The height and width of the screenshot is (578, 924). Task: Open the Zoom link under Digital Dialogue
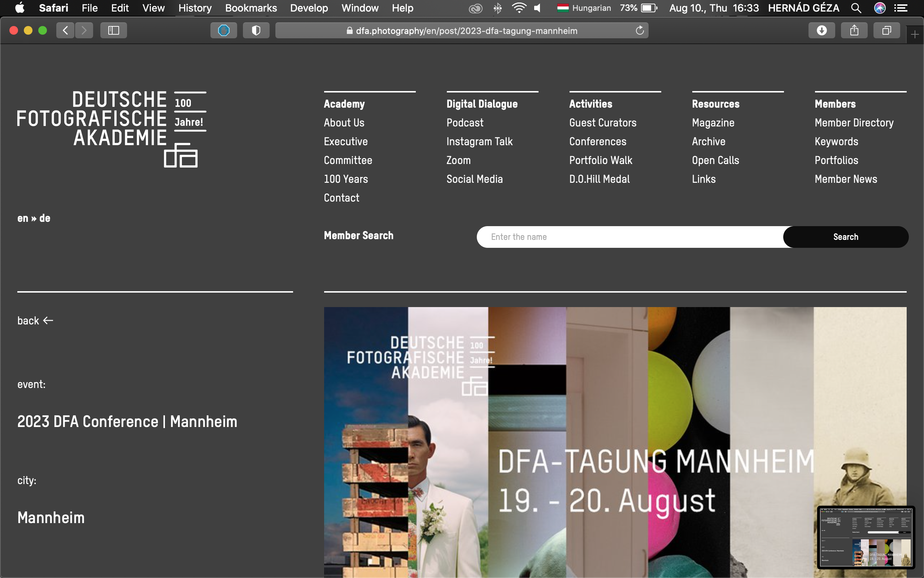pos(458,160)
